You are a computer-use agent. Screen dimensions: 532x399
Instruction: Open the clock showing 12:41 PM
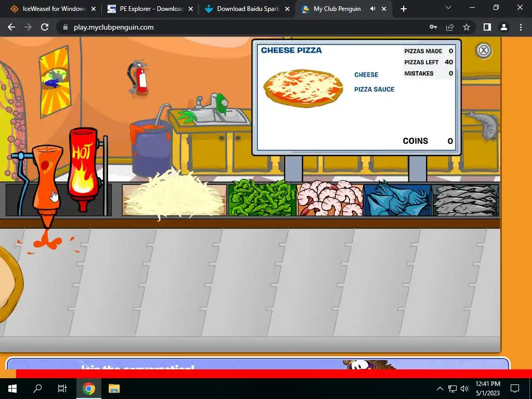coord(488,389)
